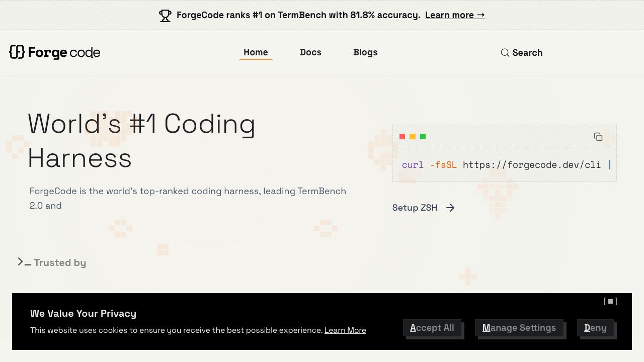This screenshot has height=362, width=644.
Task: Open the Setup ZSH link
Action: pos(424,208)
